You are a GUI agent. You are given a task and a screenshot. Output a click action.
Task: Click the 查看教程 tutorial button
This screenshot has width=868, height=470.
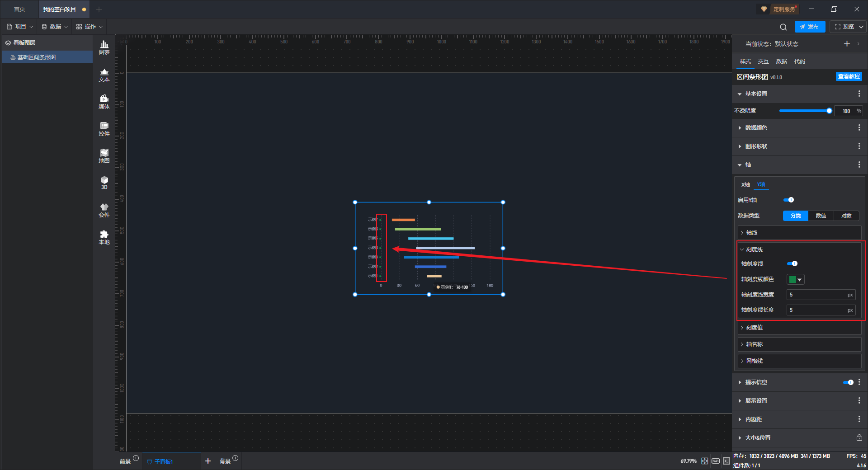pyautogui.click(x=849, y=76)
